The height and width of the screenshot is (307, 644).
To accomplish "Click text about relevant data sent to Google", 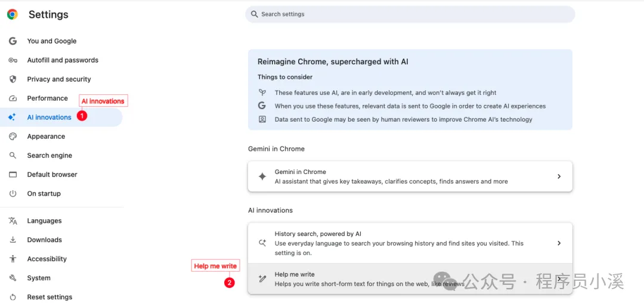I will coord(410,106).
